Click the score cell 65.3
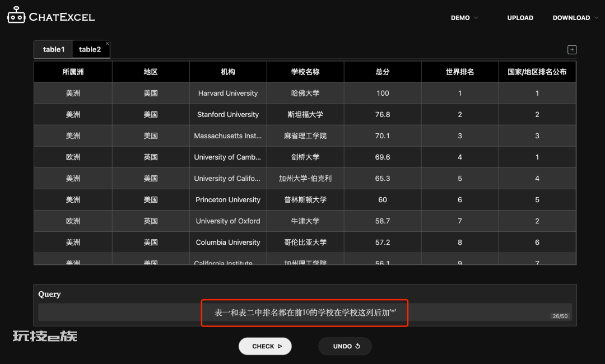The height and width of the screenshot is (364, 605). pos(383,179)
